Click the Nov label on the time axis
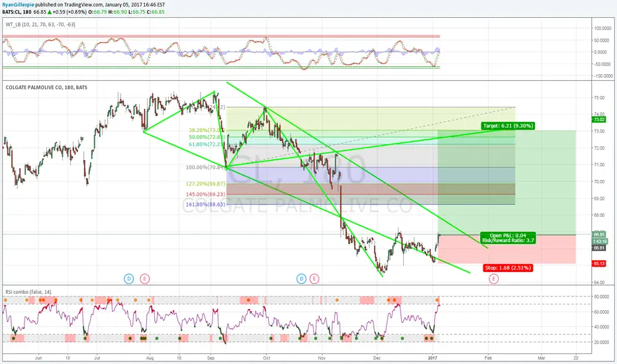 click(x=322, y=358)
